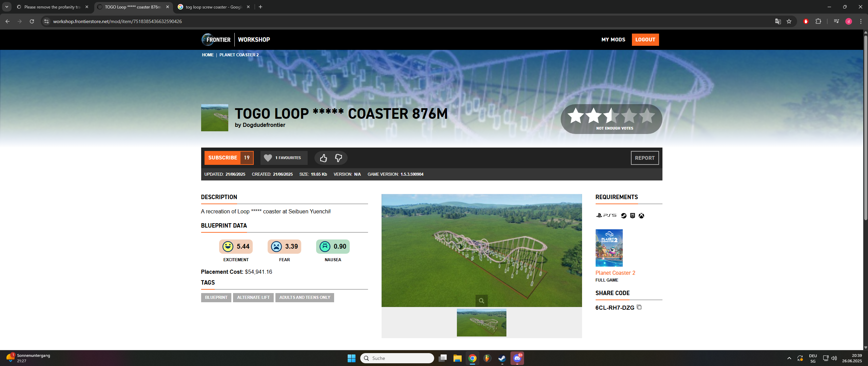Click the small coaster thumbnail below the preview
Screen dimensions: 868x366
click(x=481, y=323)
